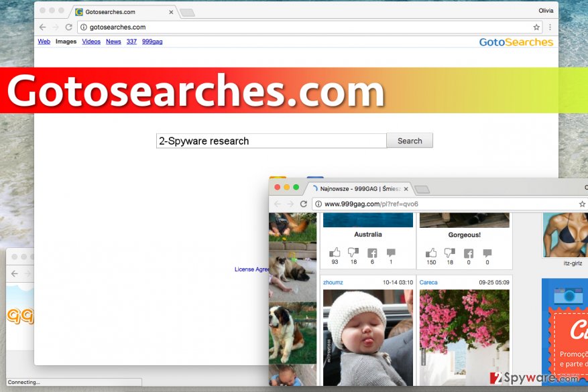Maximize the 999gag window with green button
The image size is (588, 392).
(x=296, y=187)
